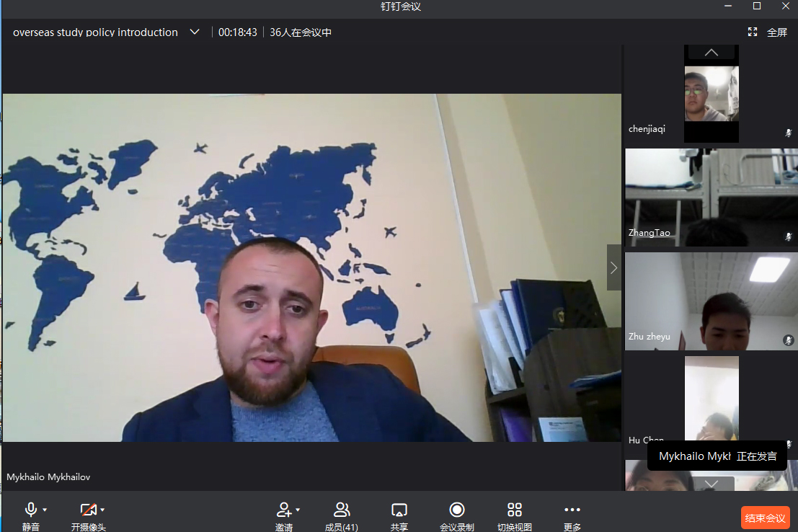Select chenjiaqi's video thumbnail
The width and height of the screenshot is (798, 532).
[711, 94]
